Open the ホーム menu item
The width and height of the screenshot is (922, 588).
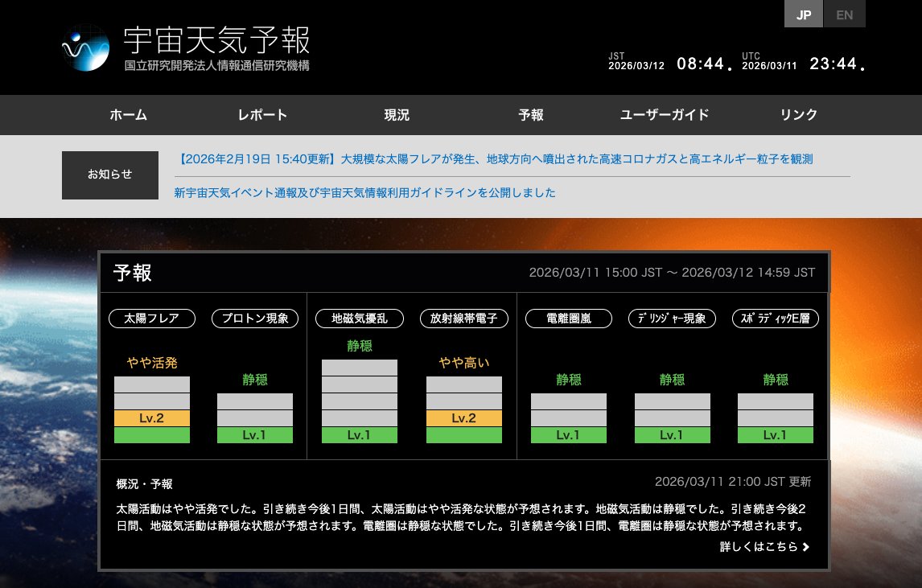pos(128,115)
